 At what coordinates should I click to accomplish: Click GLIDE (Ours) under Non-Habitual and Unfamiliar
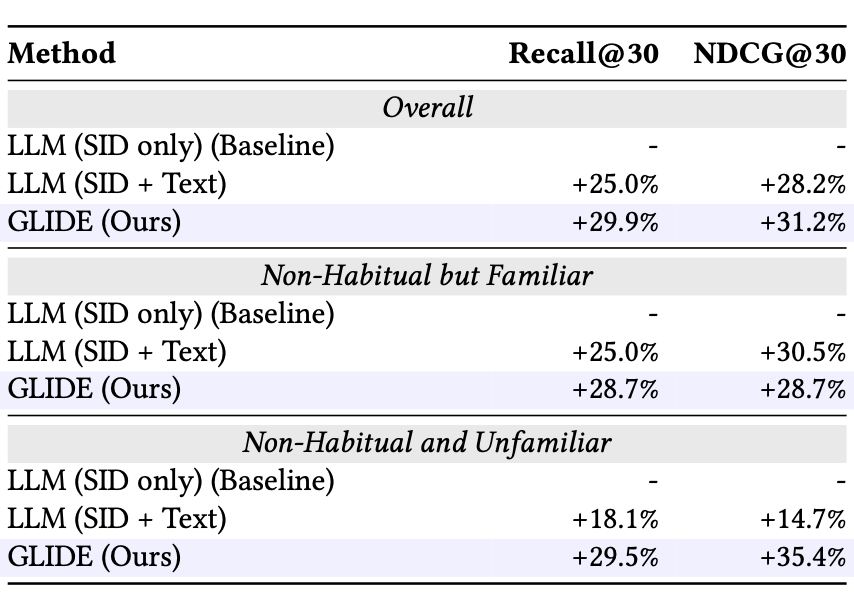click(95, 556)
